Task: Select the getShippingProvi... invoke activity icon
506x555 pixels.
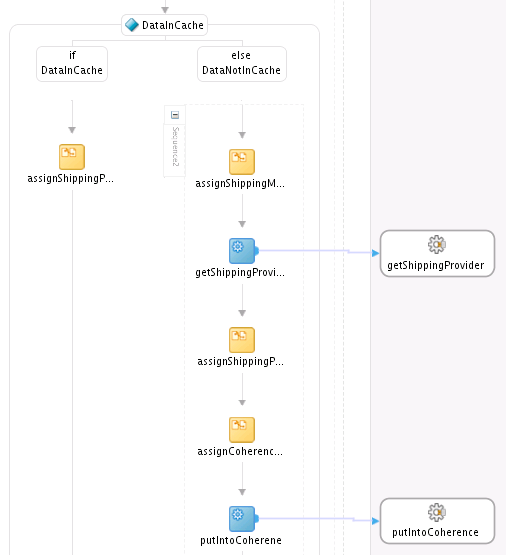Action: (242, 251)
